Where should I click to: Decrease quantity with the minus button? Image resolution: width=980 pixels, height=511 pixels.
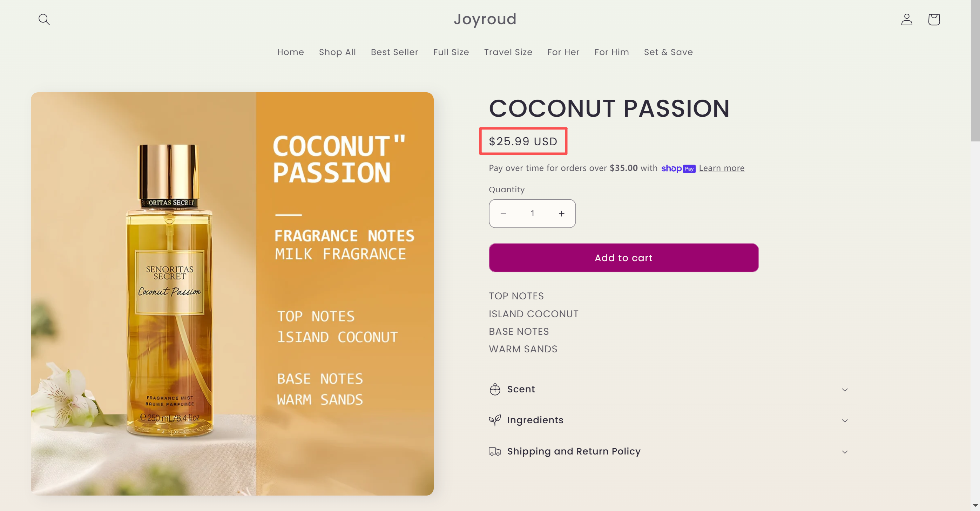tap(503, 214)
